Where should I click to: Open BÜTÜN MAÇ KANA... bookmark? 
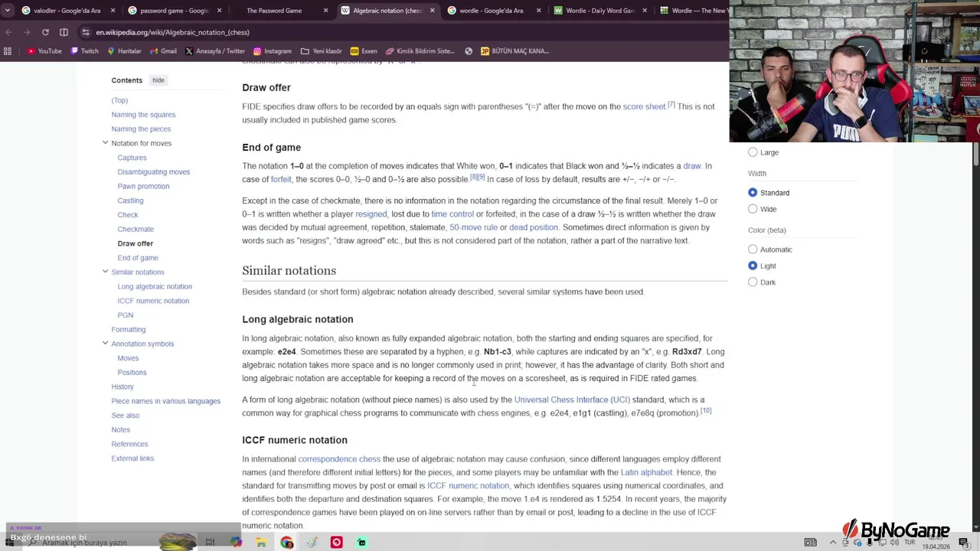514,51
